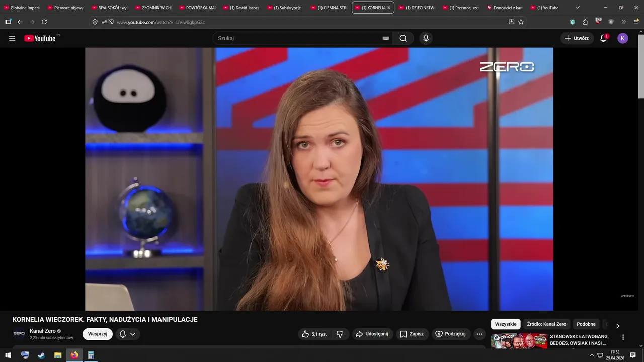Switch to the "POWTÓRKA MA" tab
644x362 pixels.
pyautogui.click(x=197, y=8)
